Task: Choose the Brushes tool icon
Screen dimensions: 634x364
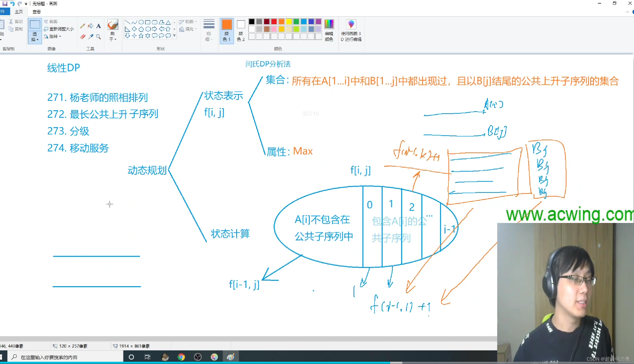Action: pos(113,25)
